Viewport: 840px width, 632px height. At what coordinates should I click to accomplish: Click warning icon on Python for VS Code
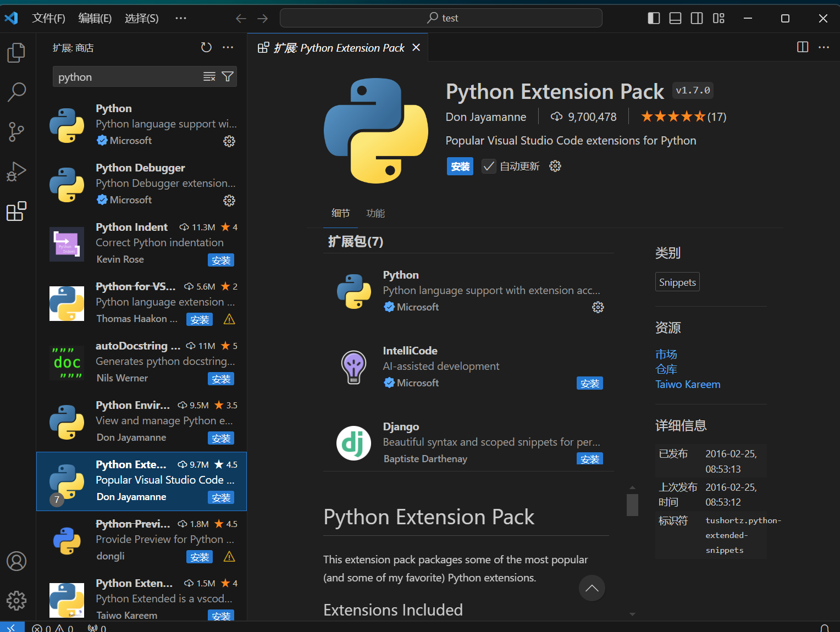point(229,319)
